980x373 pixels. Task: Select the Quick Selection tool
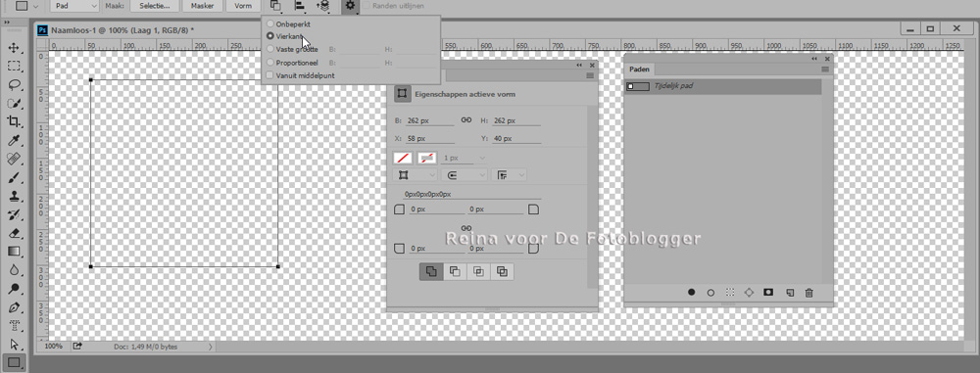pos(14,103)
